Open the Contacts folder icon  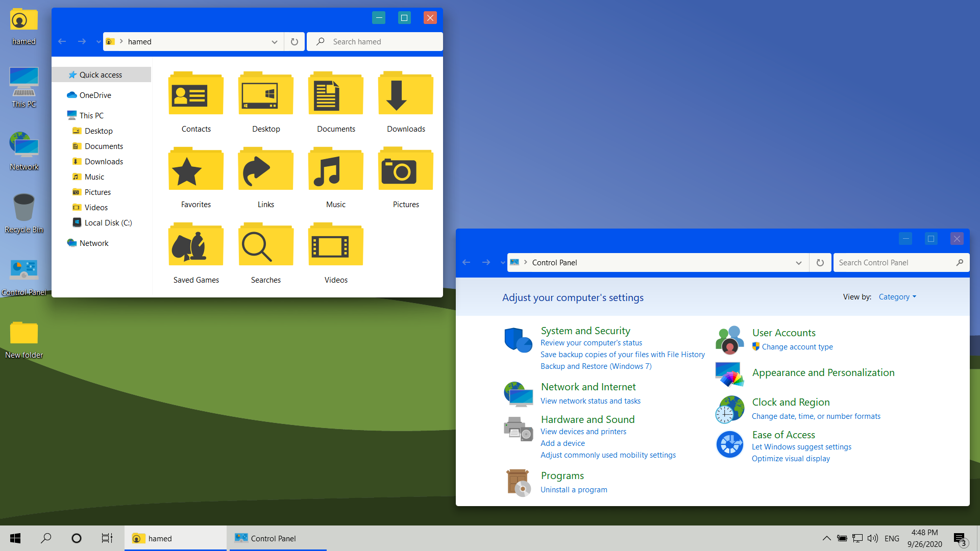coord(195,93)
